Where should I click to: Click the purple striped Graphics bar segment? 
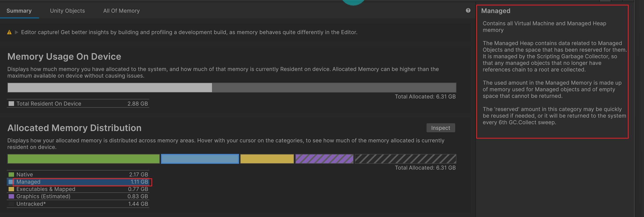(x=324, y=159)
